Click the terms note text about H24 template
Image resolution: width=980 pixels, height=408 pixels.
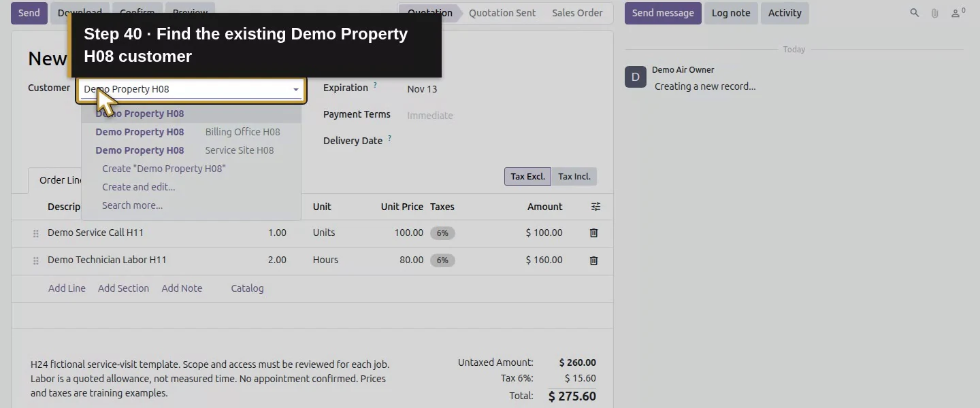pyautogui.click(x=210, y=379)
